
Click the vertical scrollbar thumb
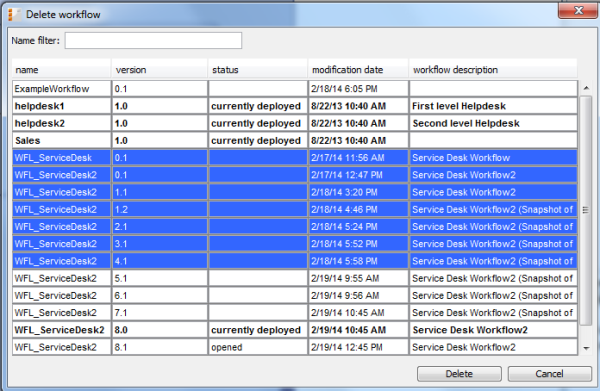pyautogui.click(x=586, y=210)
